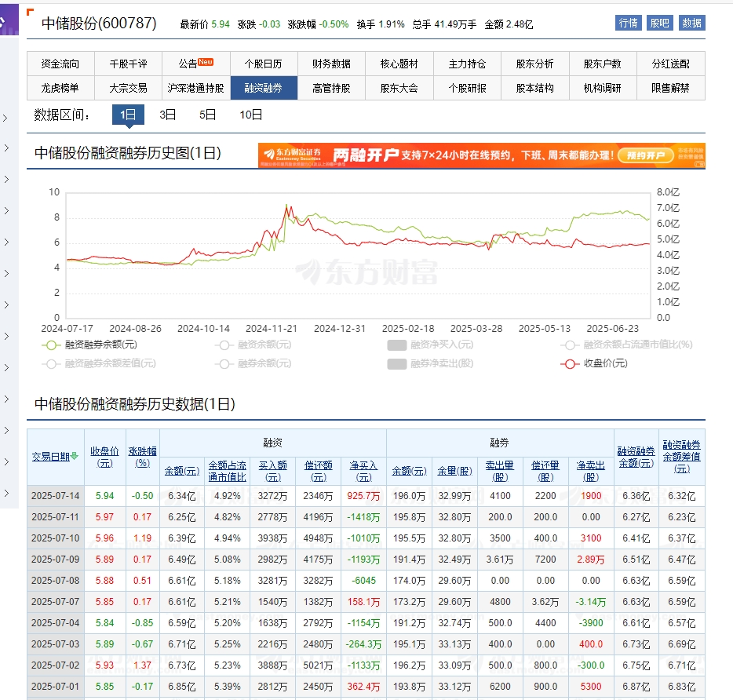Open the 股本结构 tab

(x=535, y=88)
